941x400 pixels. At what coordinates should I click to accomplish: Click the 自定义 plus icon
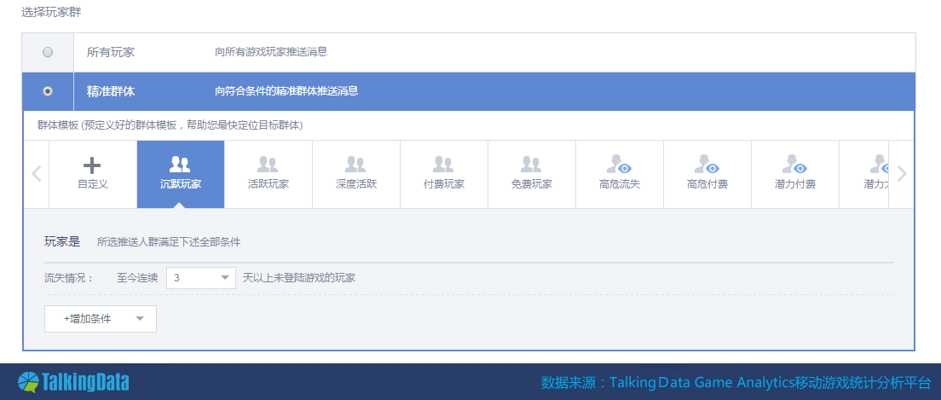coord(92,165)
